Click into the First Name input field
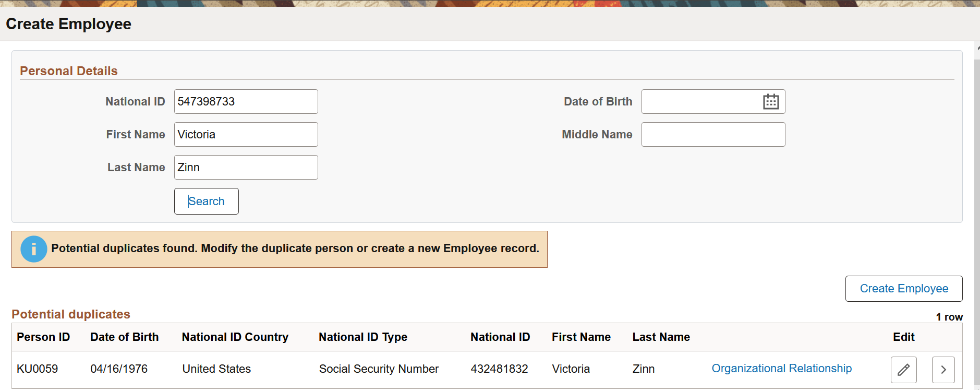This screenshot has height=390, width=980. pos(246,134)
